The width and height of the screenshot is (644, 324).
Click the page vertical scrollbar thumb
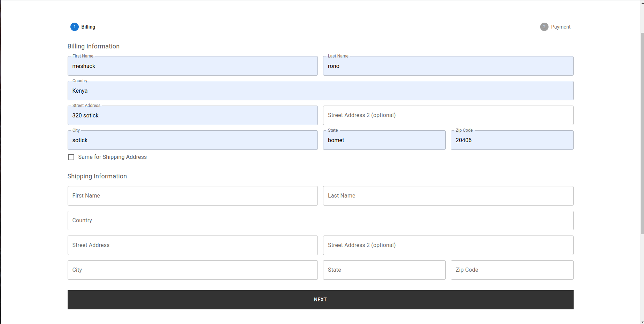pos(642,132)
